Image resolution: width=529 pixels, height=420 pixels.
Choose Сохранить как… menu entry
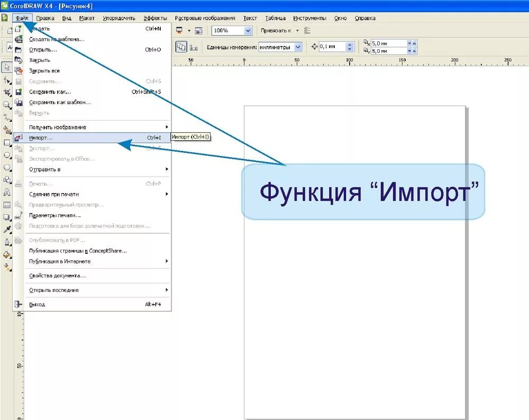pyautogui.click(x=92, y=92)
